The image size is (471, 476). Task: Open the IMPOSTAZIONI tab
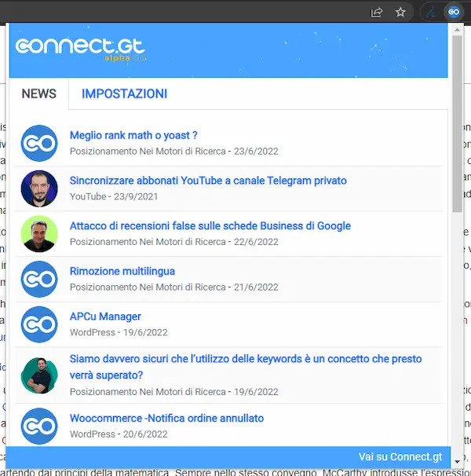point(125,93)
